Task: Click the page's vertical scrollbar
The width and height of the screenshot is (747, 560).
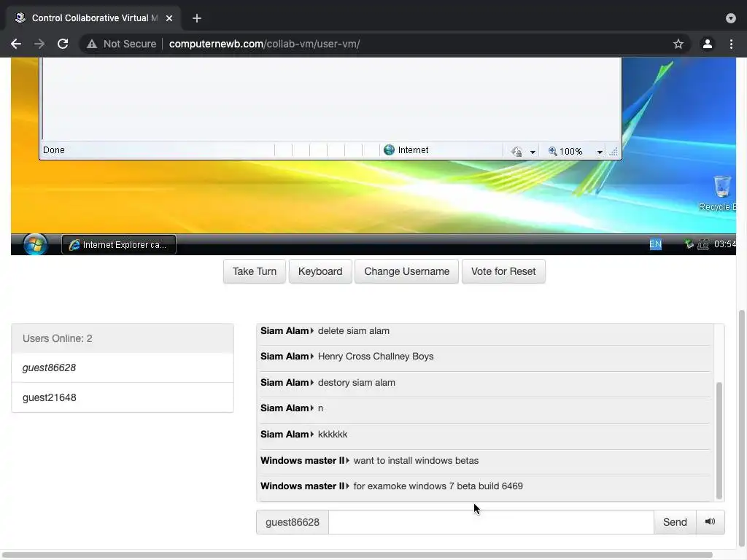Action: click(x=741, y=429)
